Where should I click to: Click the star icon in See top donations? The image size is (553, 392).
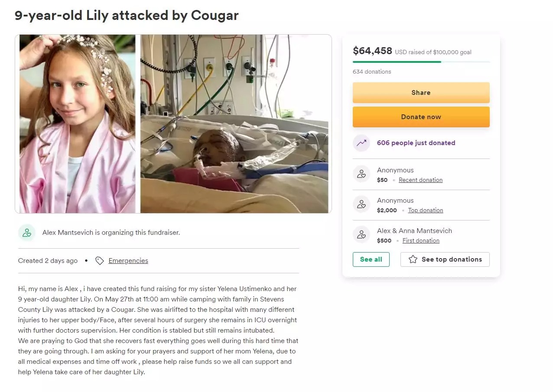click(413, 259)
